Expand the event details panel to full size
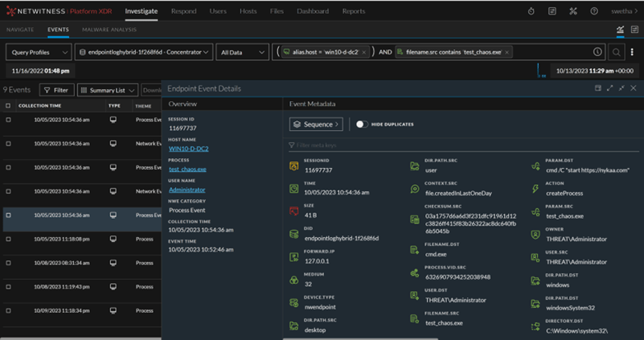This screenshot has width=644, height=340. 609,88
